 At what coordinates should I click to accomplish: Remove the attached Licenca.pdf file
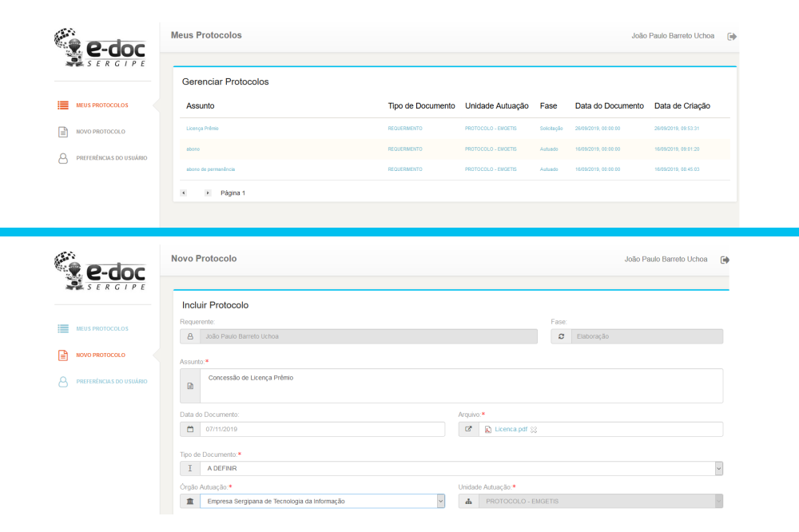pyautogui.click(x=534, y=430)
